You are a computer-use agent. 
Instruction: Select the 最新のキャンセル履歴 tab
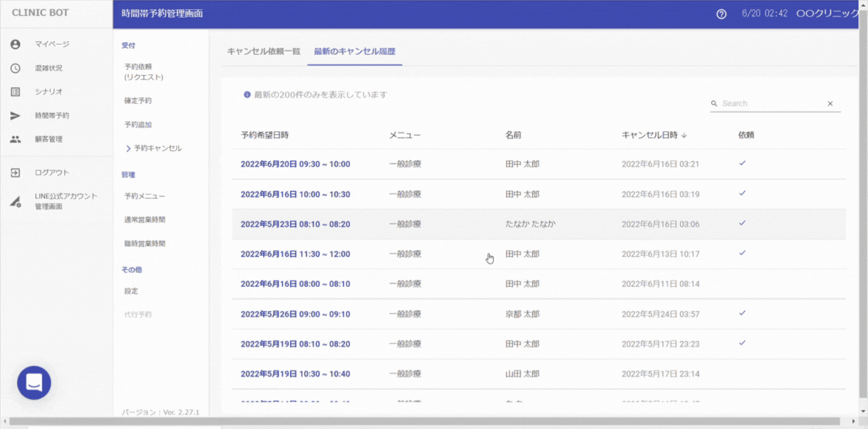click(355, 52)
